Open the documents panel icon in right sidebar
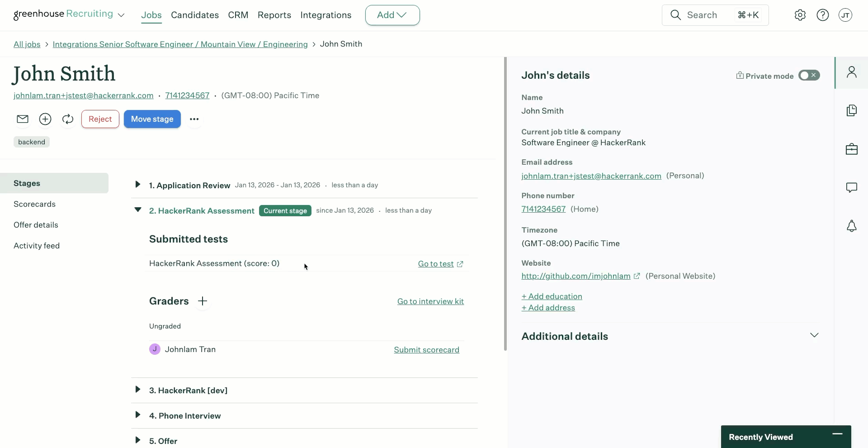868x448 pixels. (852, 110)
